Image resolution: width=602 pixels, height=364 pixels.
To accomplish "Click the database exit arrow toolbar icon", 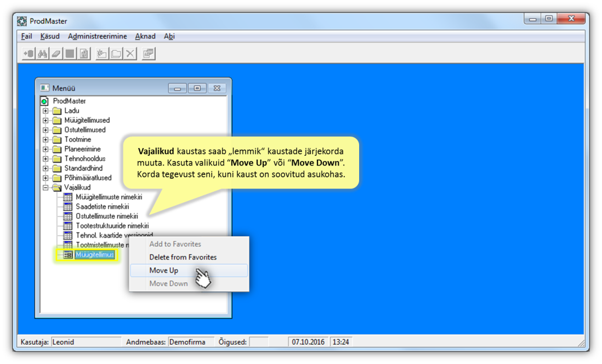I will (29, 54).
